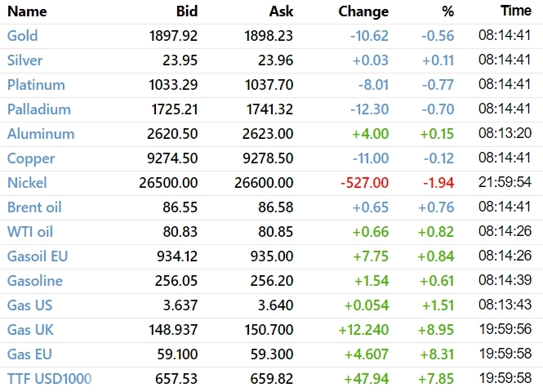The image size is (543, 392).
Task: Select the Brent oil link
Action: 34,207
